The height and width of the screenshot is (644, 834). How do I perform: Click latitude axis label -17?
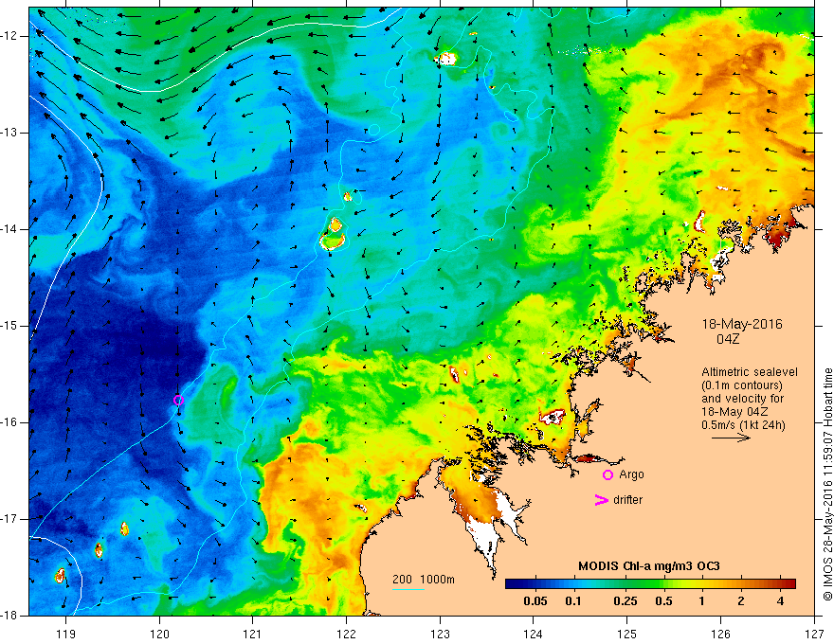(9, 519)
